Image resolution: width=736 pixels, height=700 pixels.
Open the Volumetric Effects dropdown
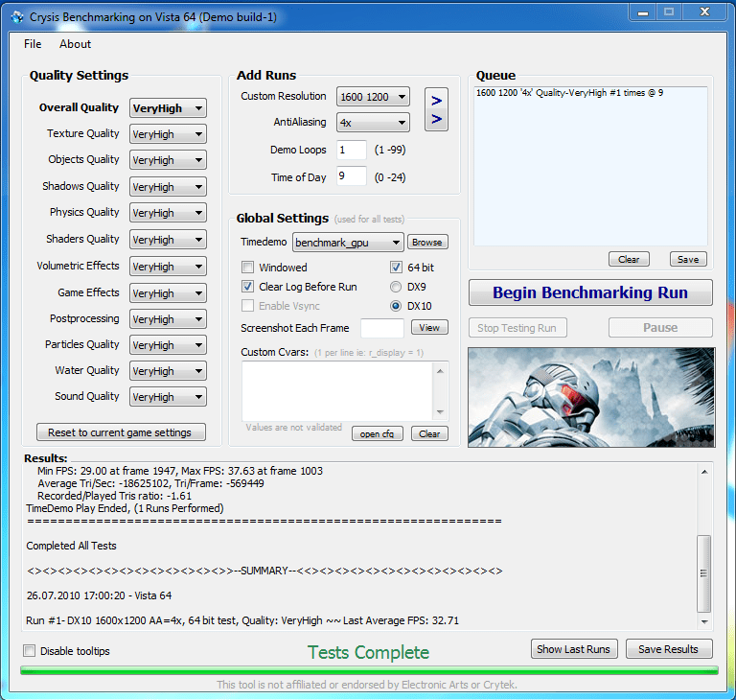168,266
